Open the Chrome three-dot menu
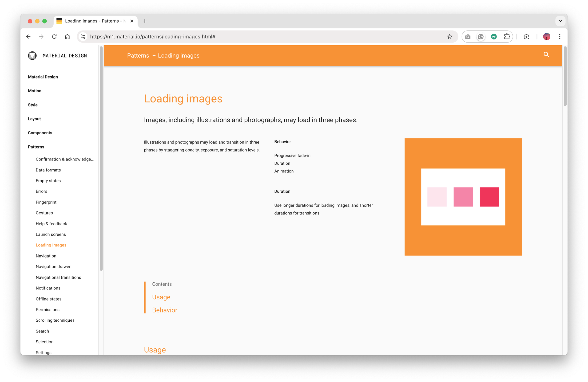The image size is (588, 382). (560, 36)
